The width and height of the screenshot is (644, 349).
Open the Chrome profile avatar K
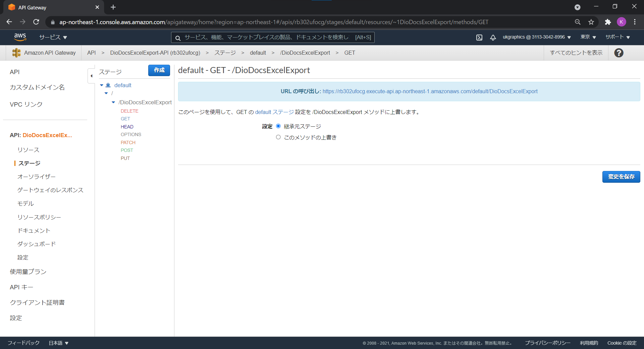(621, 22)
